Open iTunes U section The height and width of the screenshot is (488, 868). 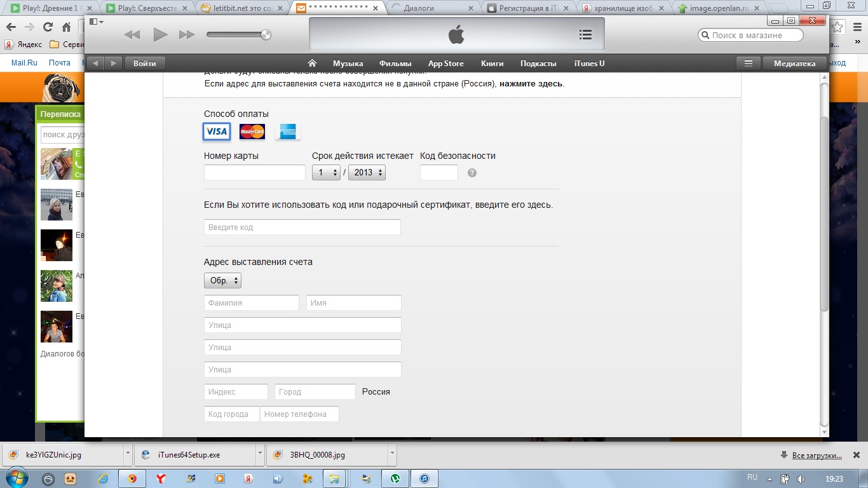(x=589, y=64)
